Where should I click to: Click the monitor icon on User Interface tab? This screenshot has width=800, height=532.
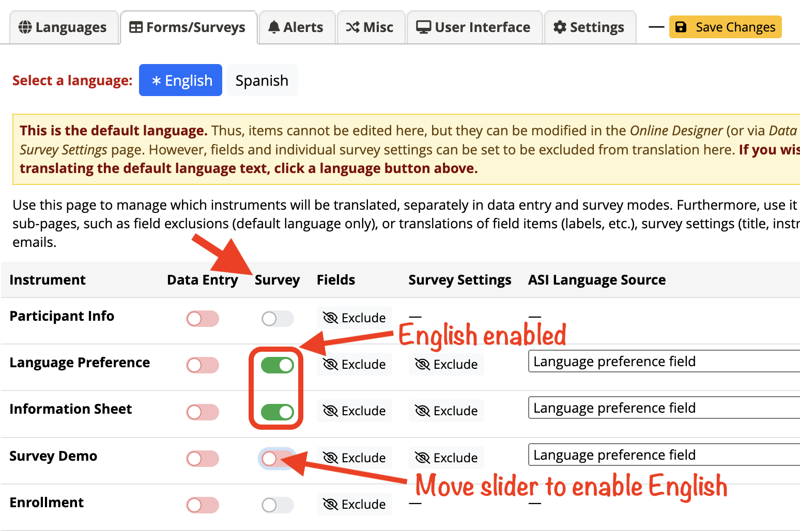[424, 27]
